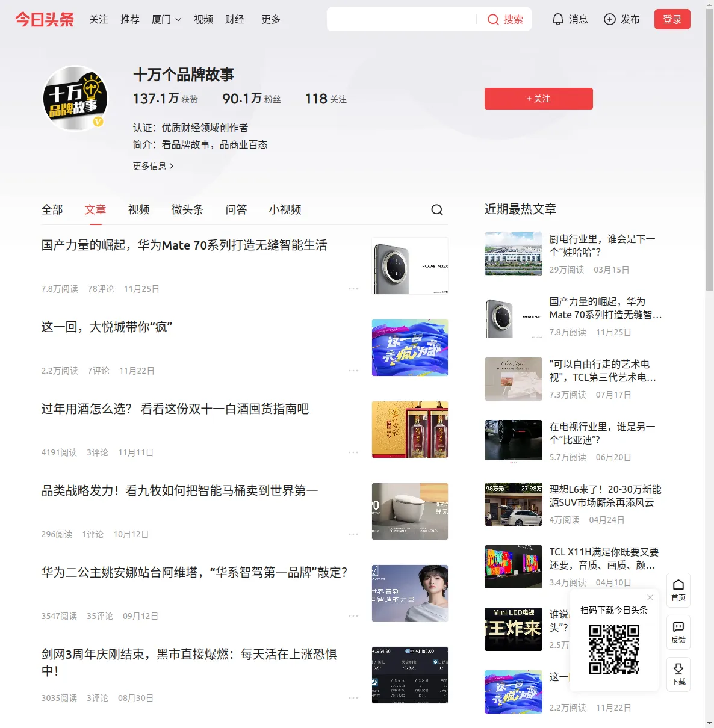Click the 90.1万 粉丝 follower count
This screenshot has width=714, height=728.
(x=252, y=99)
